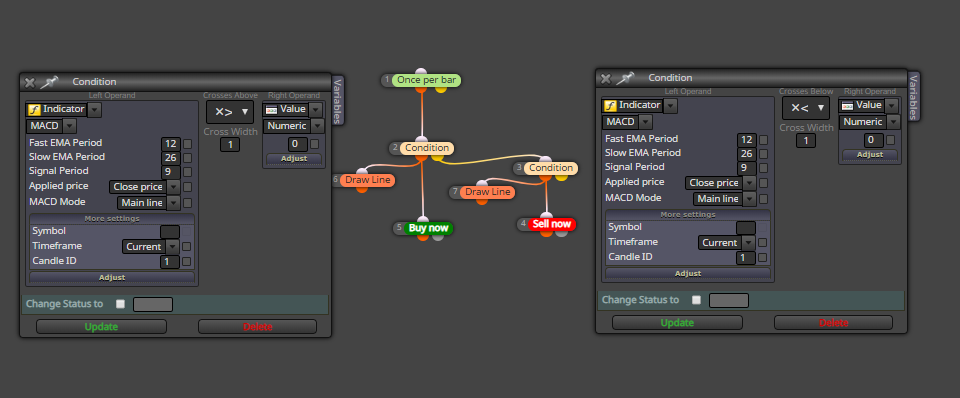Image resolution: width=960 pixels, height=398 pixels.
Task: Click Slow EMA Period value 26, right panel
Action: [x=747, y=154]
